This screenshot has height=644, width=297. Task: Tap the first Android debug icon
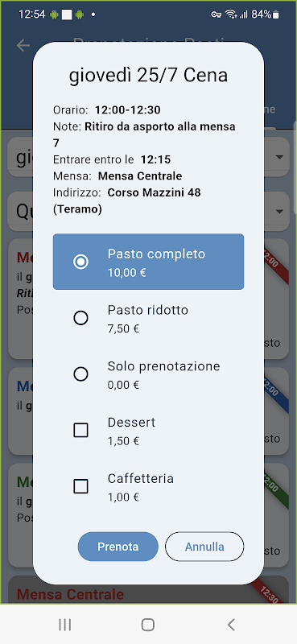coord(54,14)
